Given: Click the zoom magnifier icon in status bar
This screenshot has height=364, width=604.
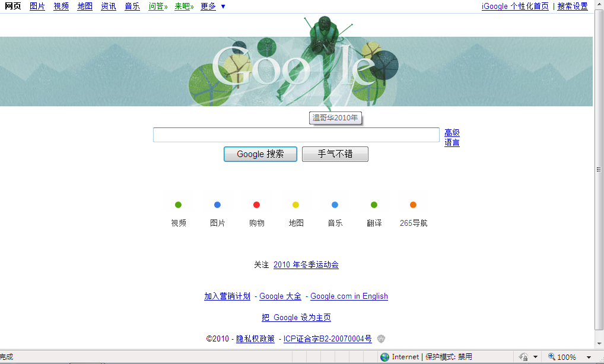Looking at the screenshot, I should (x=552, y=357).
